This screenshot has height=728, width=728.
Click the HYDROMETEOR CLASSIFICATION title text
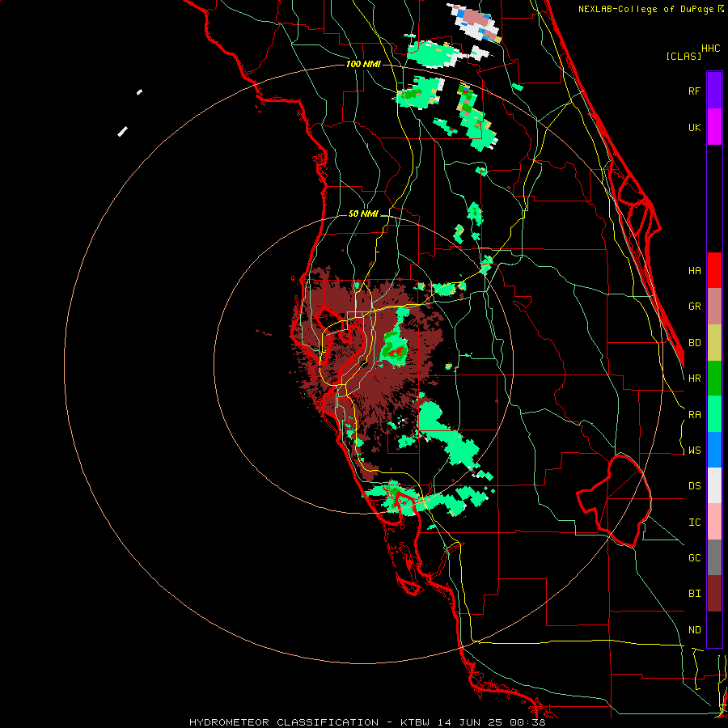tap(284, 722)
